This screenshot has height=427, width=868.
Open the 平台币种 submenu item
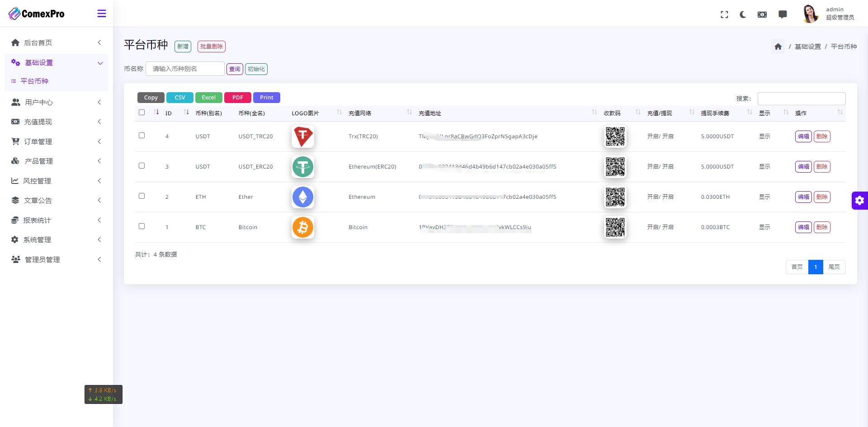[34, 81]
